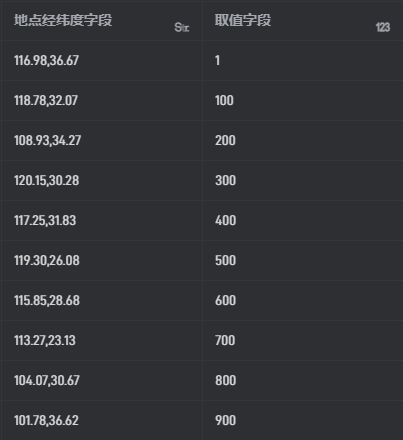Select the 地点经纬度字段 column header
This screenshot has height=440, width=403.
[x=102, y=21]
